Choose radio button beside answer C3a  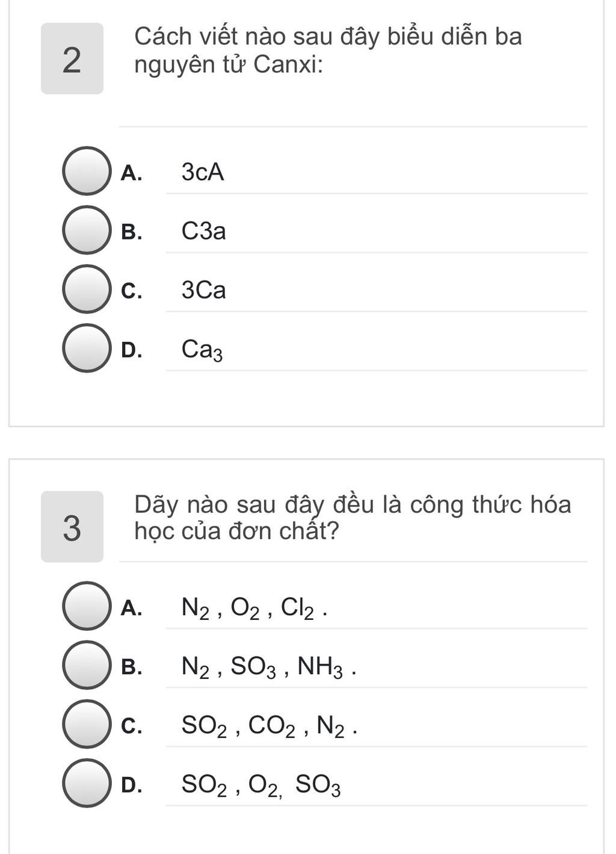pos(87,230)
